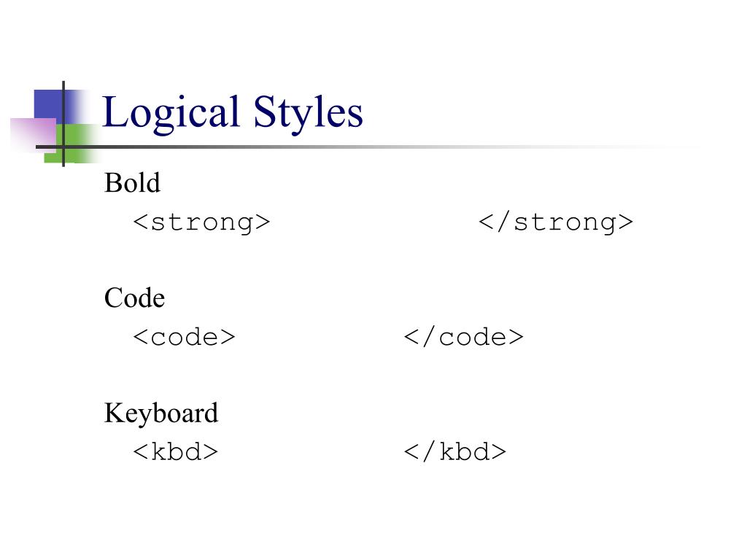Viewport: 747px width, 560px height.
Task: Select the Code heading text
Action: (x=134, y=298)
